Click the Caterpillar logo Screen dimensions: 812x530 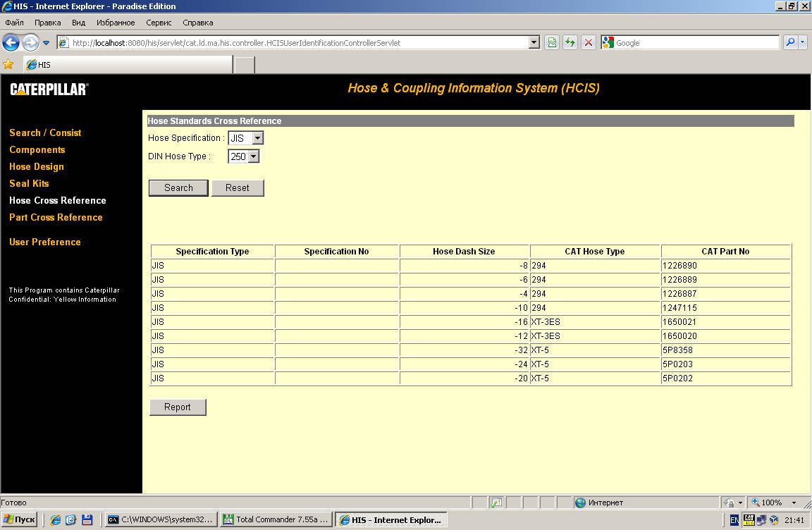point(49,89)
